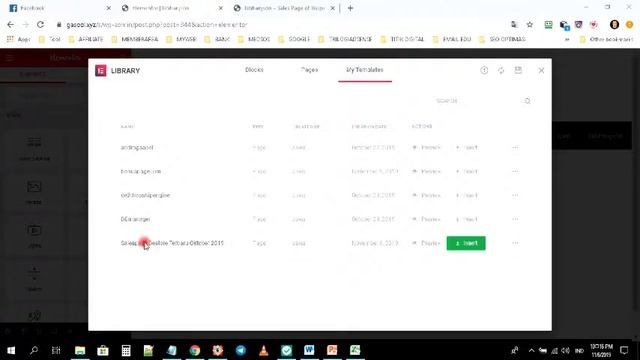The image size is (640, 360).
Task: Open Chrome profile avatar
Action: tap(614, 24)
